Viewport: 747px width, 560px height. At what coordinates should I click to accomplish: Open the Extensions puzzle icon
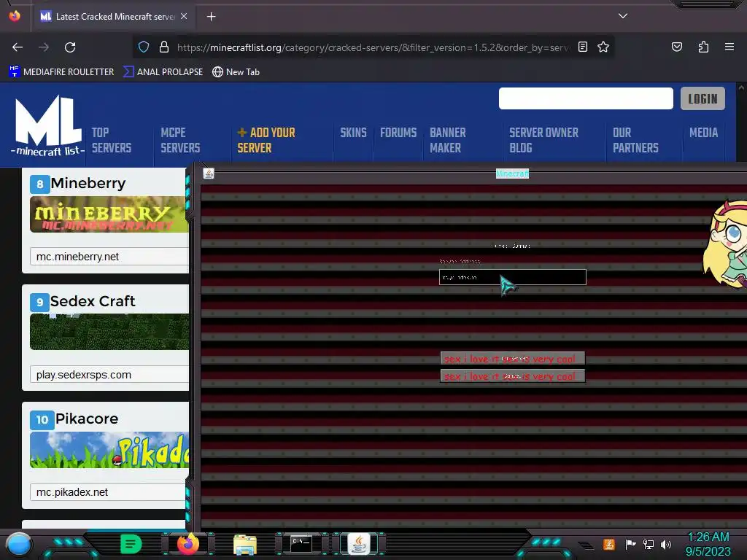pos(703,47)
